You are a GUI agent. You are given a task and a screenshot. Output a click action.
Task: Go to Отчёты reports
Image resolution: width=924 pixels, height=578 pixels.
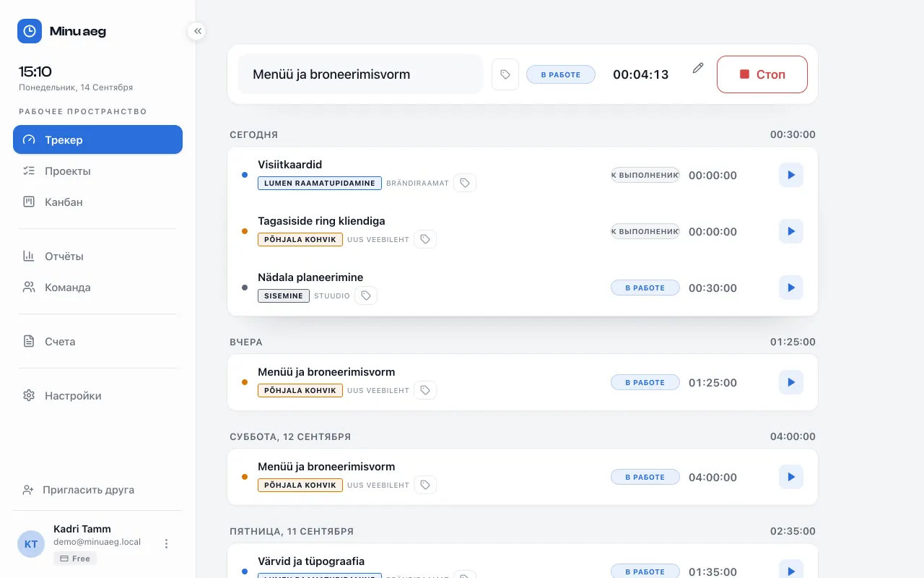[x=97, y=256]
